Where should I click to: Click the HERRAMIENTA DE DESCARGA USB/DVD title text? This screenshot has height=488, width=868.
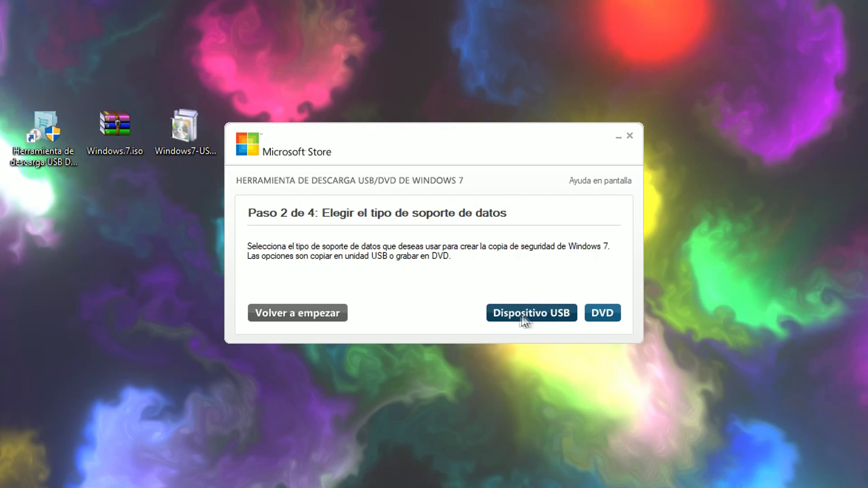tap(349, 180)
